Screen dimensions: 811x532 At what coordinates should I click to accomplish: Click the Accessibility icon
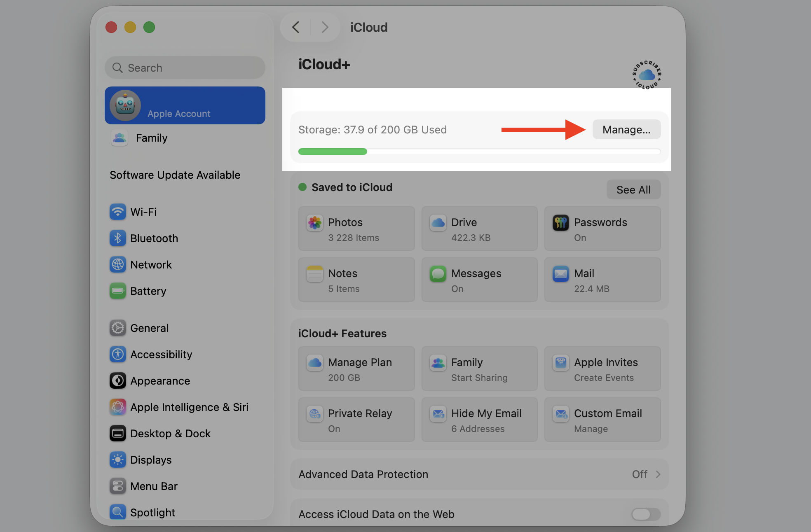click(118, 355)
